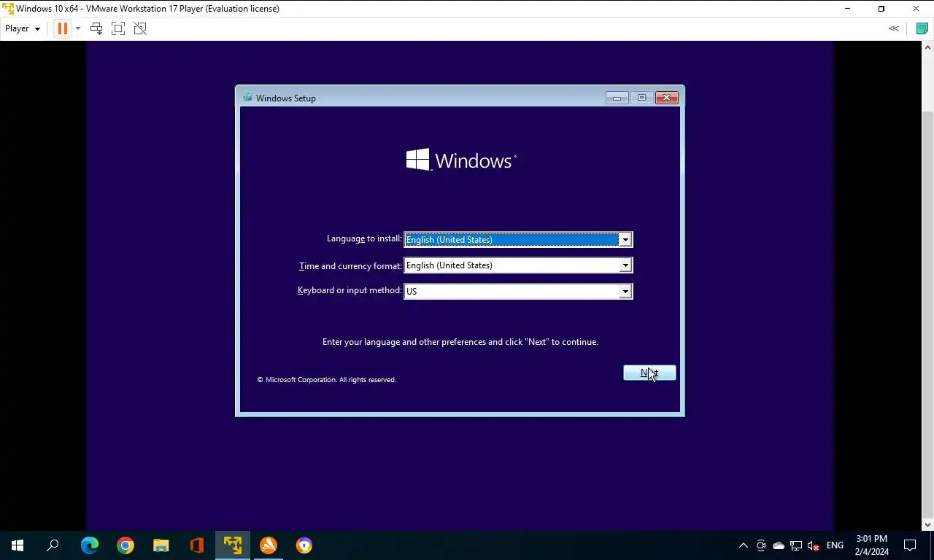Open the Player menu

[x=23, y=28]
